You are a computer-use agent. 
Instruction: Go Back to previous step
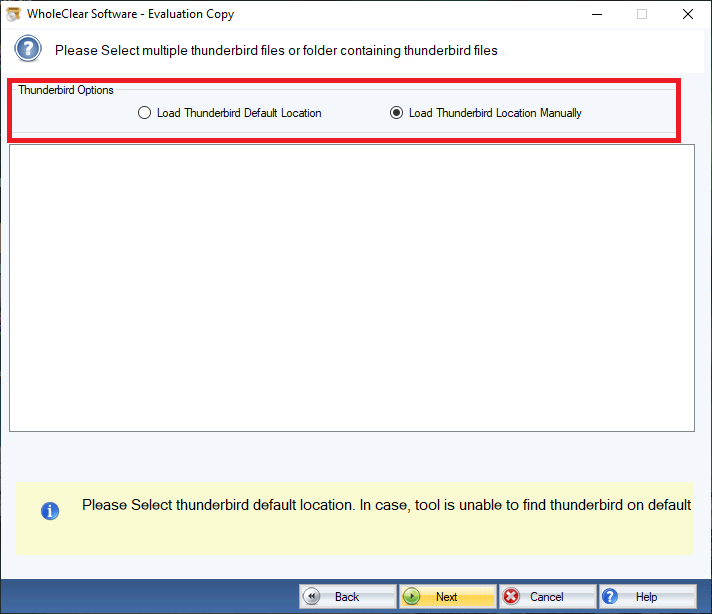click(348, 596)
